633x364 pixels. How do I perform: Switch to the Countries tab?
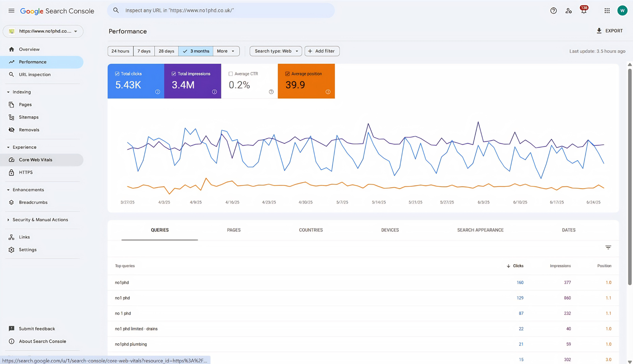311,230
